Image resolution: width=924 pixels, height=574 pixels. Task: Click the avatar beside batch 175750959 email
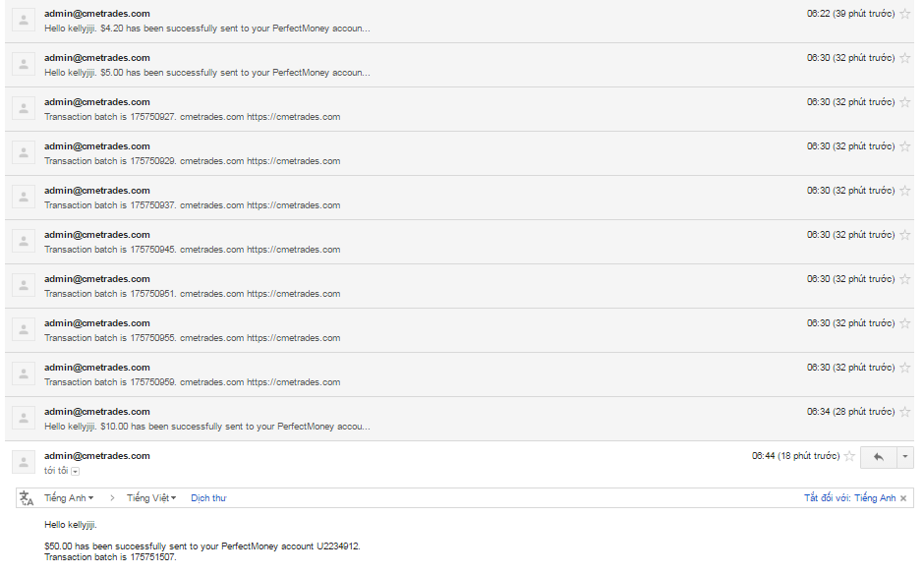point(24,374)
